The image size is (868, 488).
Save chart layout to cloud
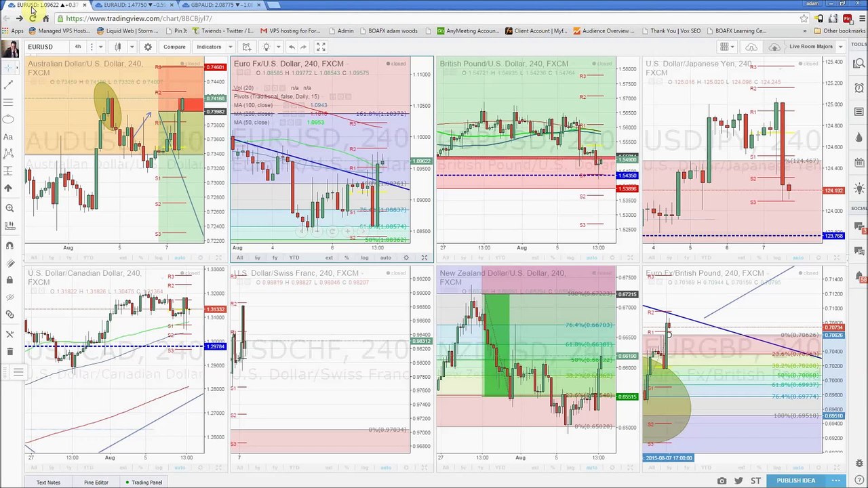click(x=774, y=47)
